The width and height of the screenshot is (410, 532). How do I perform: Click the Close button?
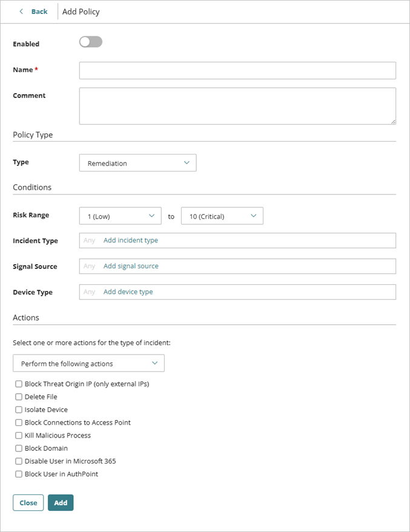(28, 502)
